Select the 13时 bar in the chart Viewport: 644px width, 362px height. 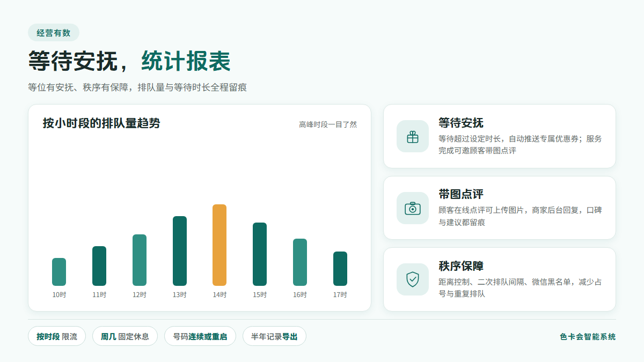point(180,251)
